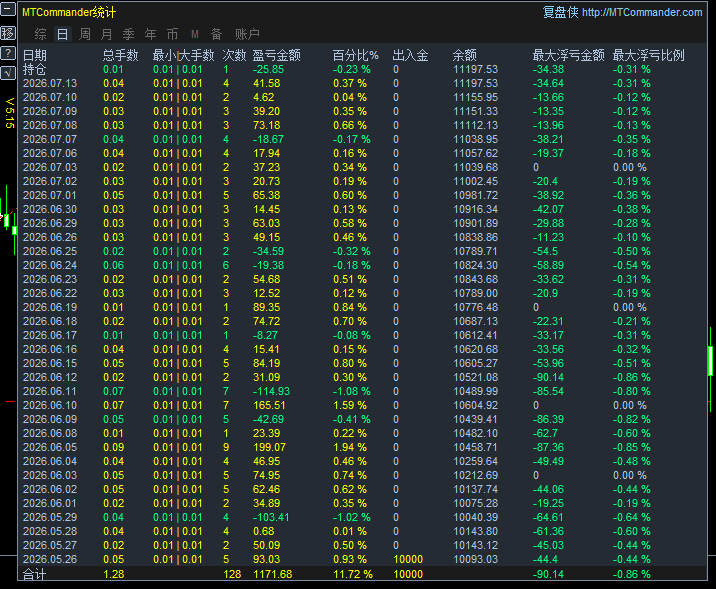The height and width of the screenshot is (589, 716).
Task: Select the M tab
Action: click(195, 34)
